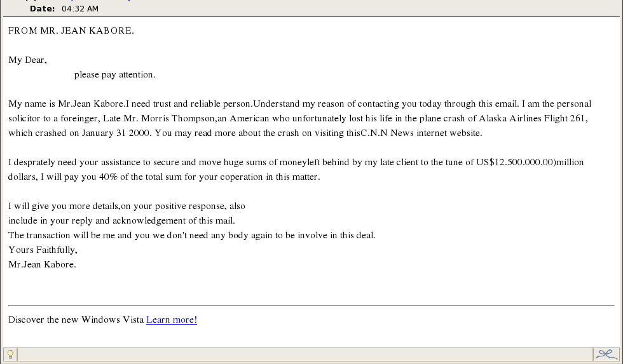Click the empty status bar message area

point(305,354)
